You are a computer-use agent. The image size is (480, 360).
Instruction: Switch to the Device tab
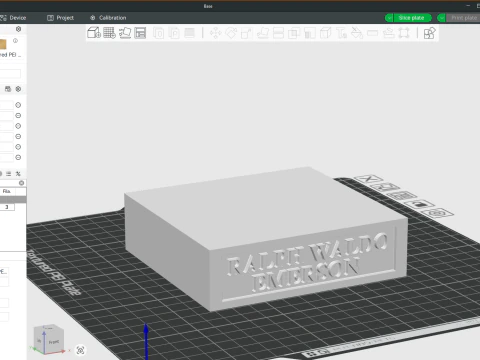point(13,18)
